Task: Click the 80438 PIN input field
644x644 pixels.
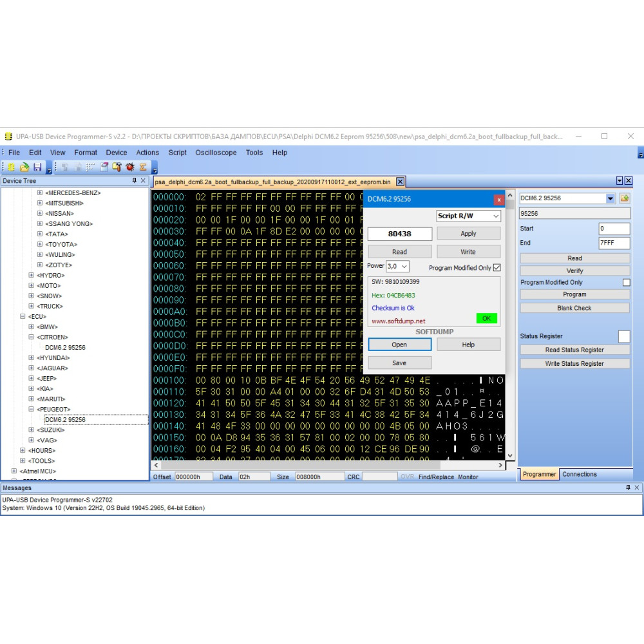Action: tap(400, 234)
